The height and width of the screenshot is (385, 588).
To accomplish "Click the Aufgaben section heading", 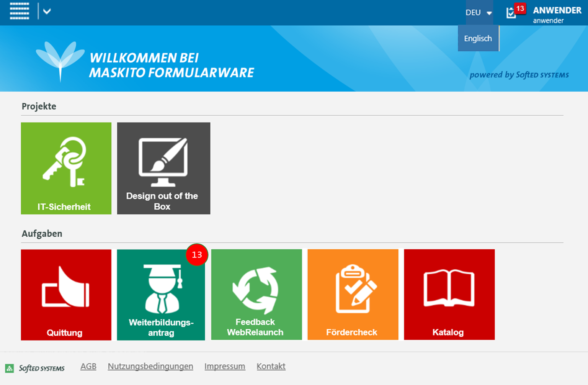I will [42, 233].
